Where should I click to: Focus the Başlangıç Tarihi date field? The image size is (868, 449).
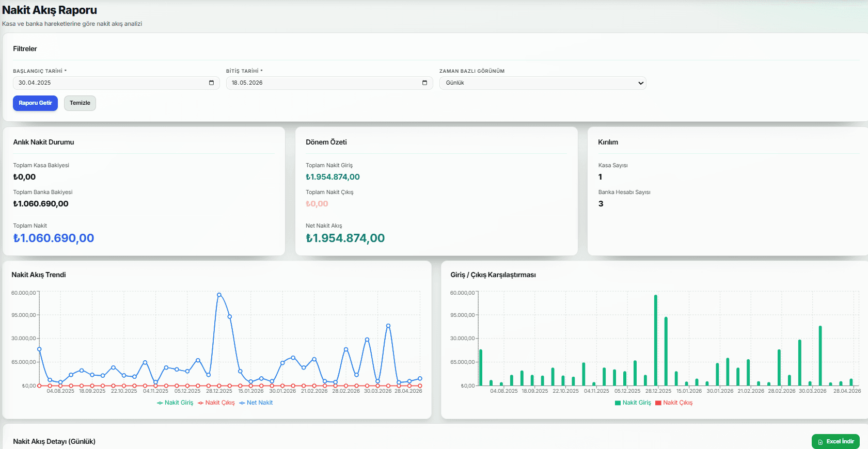[x=116, y=83]
